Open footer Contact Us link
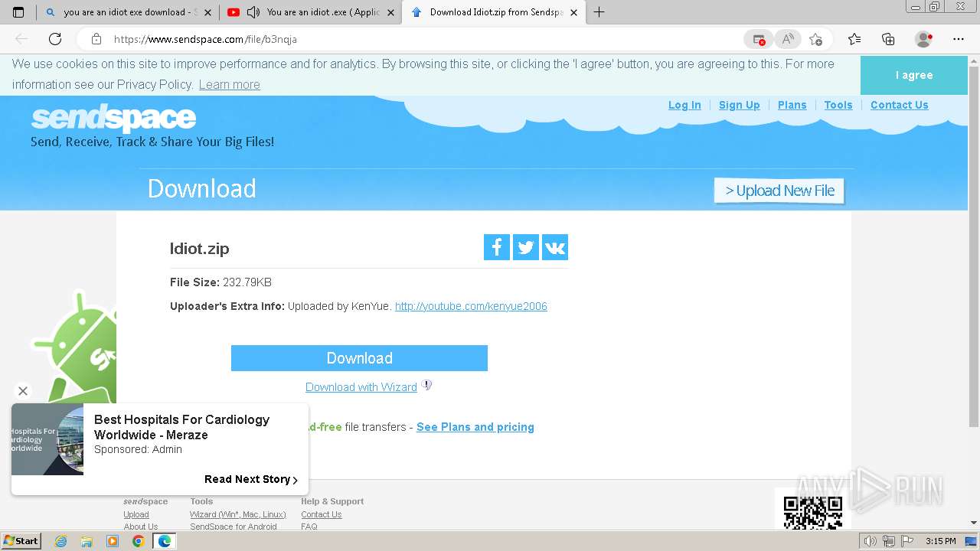 pyautogui.click(x=322, y=514)
